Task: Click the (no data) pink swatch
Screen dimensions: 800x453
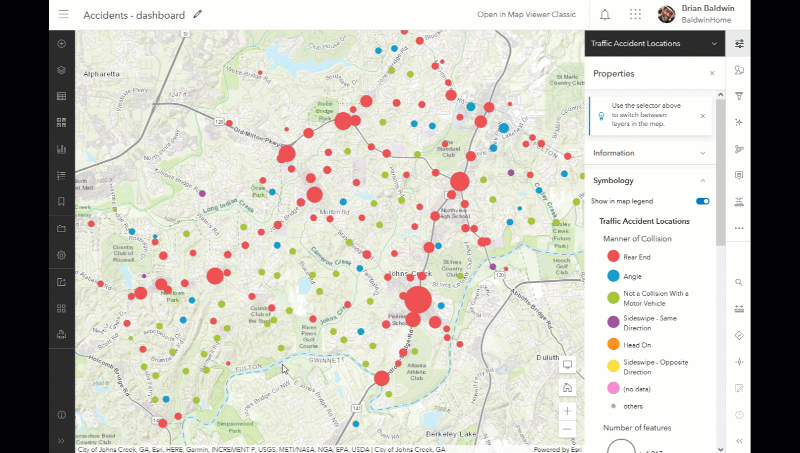Action: coord(613,388)
